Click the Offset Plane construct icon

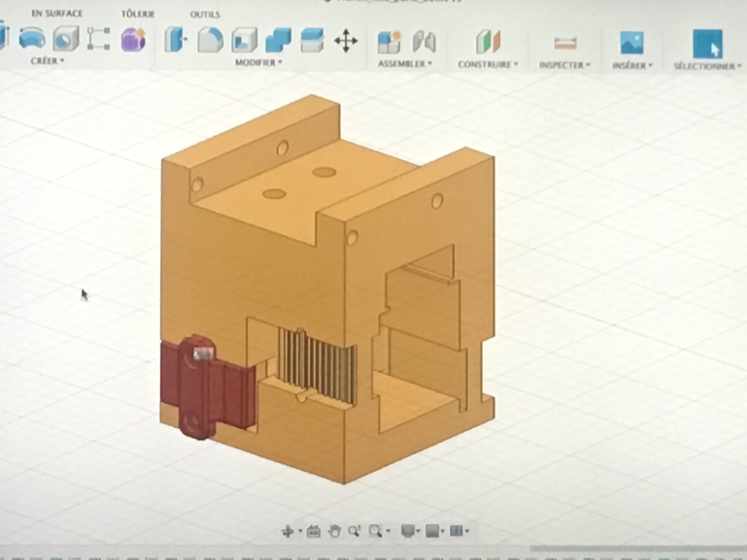click(488, 42)
